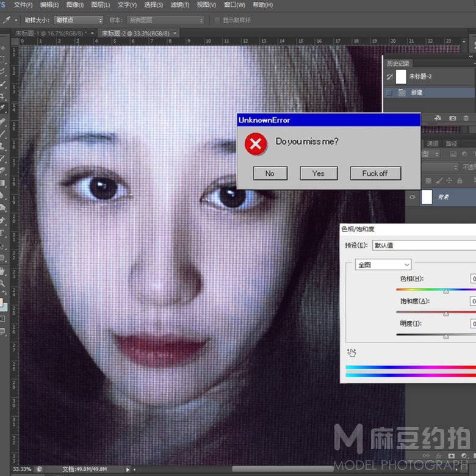The width and height of the screenshot is (476, 476).
Task: Enable the 显示取样环 checkbox
Action: [x=217, y=20]
